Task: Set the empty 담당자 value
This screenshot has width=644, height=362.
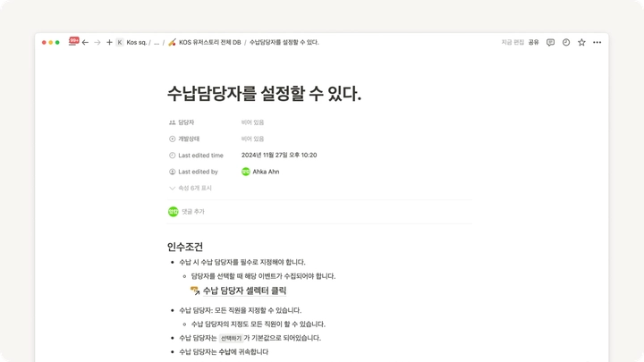Action: pos(252,122)
